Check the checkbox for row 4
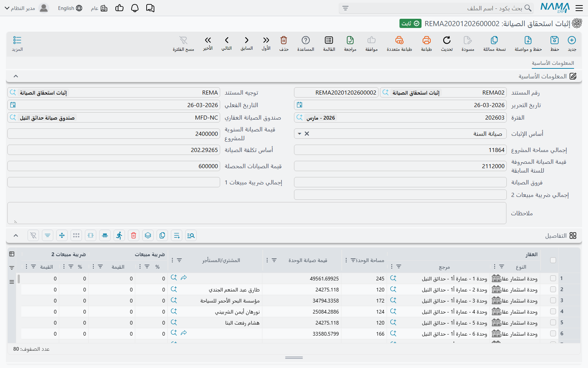This screenshot has height=368, width=588. [x=553, y=311]
